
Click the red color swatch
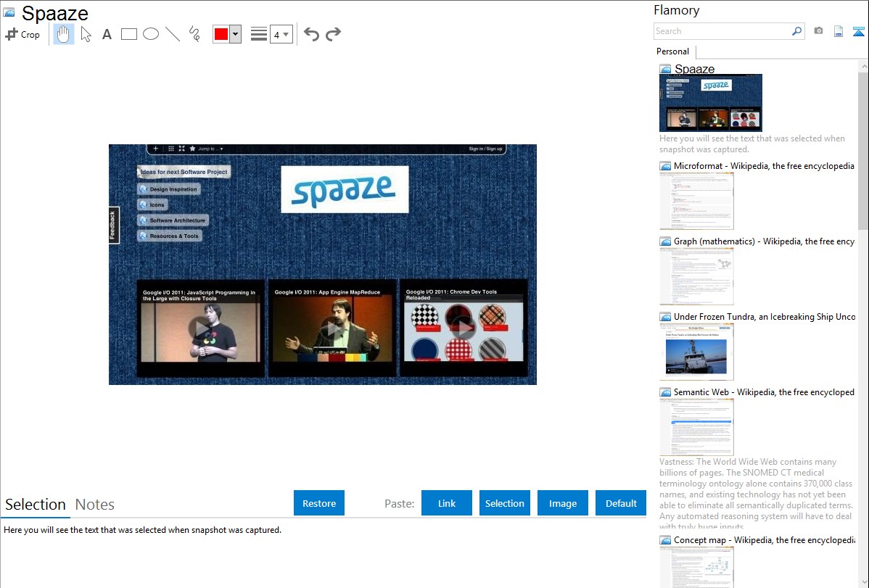coord(221,34)
